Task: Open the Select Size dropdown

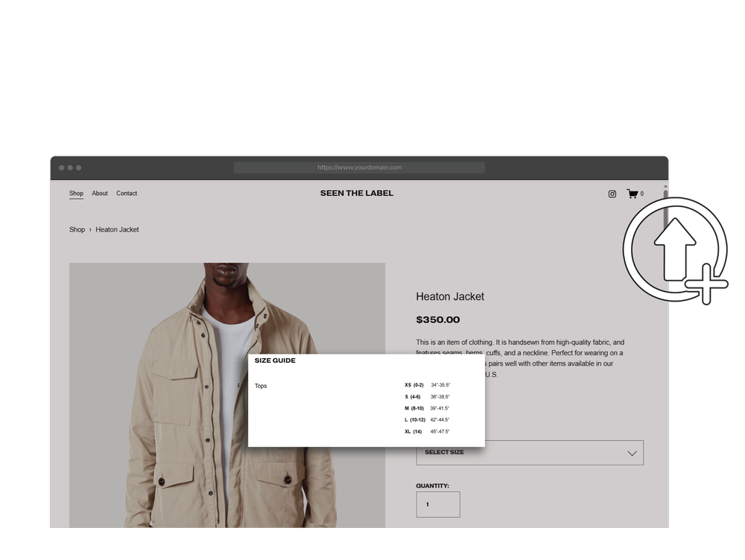Action: pos(530,453)
